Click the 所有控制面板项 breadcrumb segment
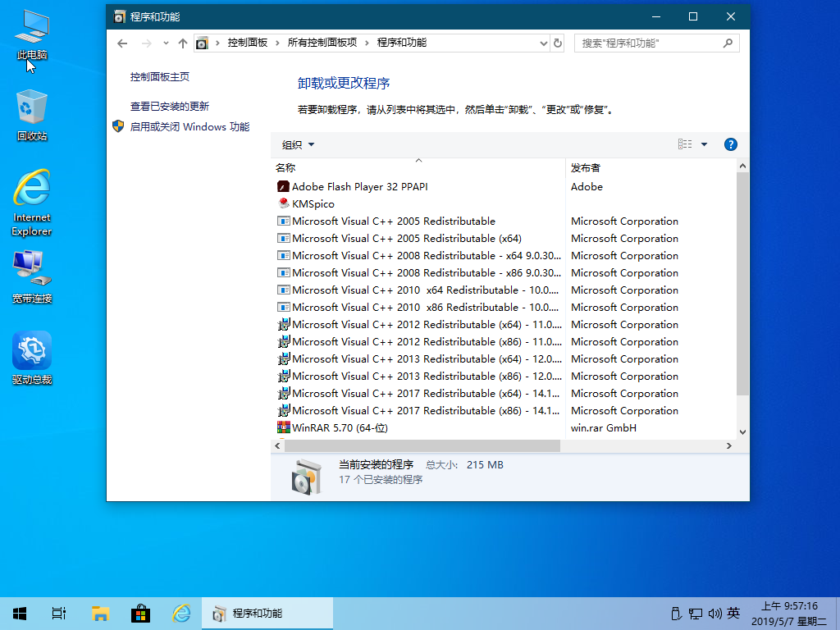 pyautogui.click(x=322, y=43)
